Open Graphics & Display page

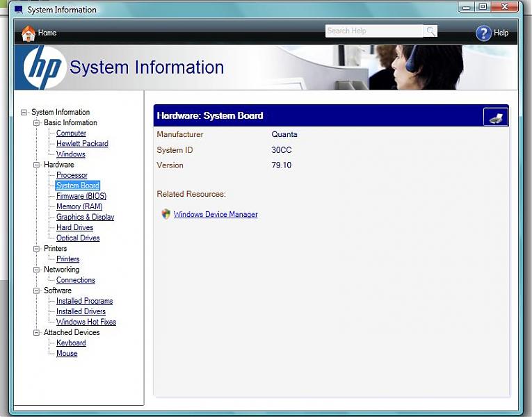85,217
